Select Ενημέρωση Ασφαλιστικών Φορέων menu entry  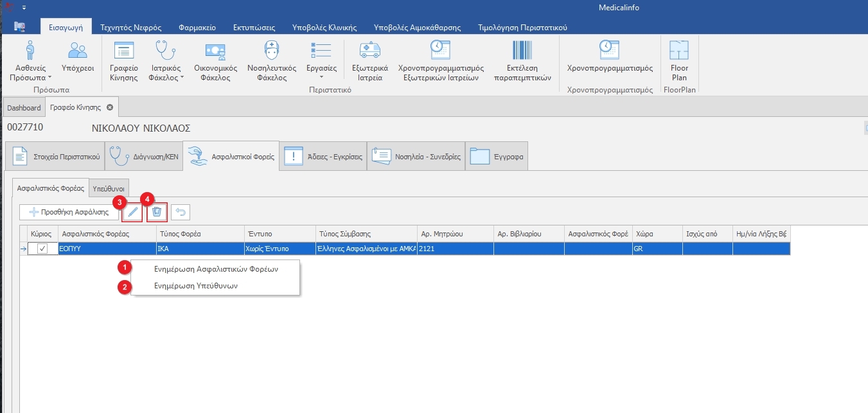click(x=216, y=269)
